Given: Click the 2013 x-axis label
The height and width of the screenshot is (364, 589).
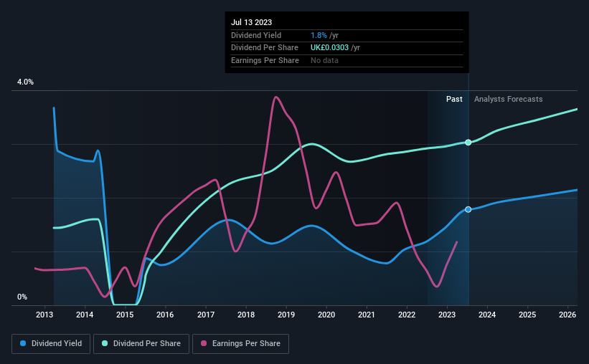Looking at the screenshot, I should tap(44, 315).
